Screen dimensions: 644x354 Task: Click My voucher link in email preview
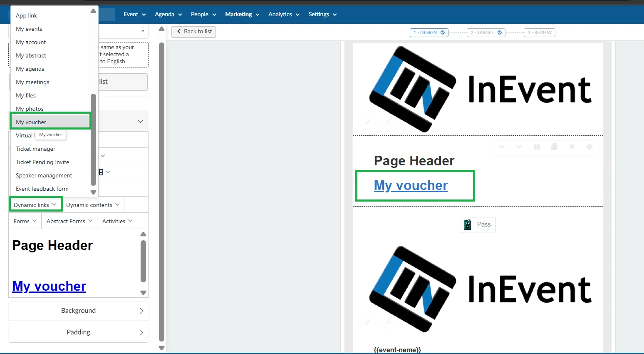click(x=411, y=185)
